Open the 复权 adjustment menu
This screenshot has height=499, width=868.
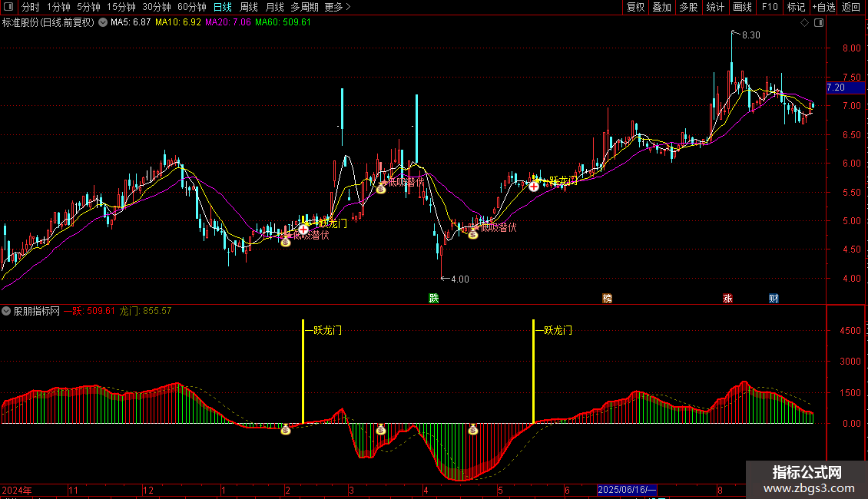(x=635, y=7)
